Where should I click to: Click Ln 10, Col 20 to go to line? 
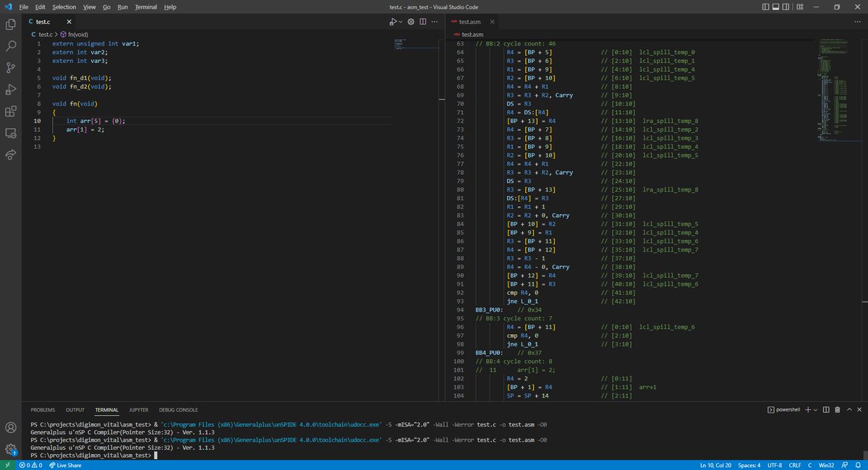pyautogui.click(x=715, y=465)
